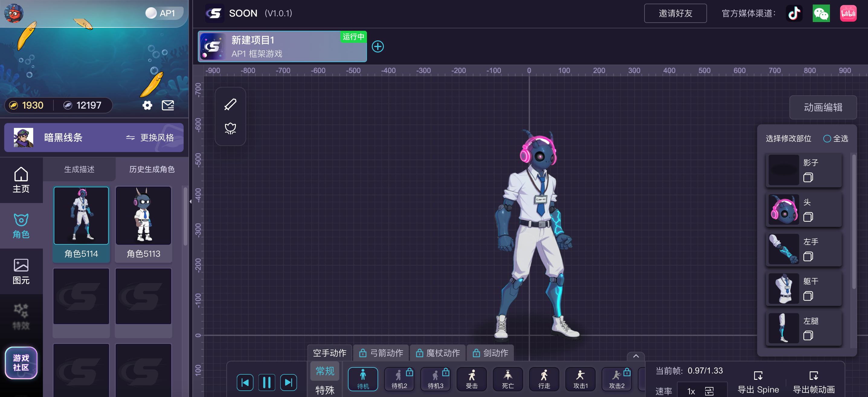The height and width of the screenshot is (397, 868).
Task: Check the 头 head part checkbox
Action: pos(808,217)
